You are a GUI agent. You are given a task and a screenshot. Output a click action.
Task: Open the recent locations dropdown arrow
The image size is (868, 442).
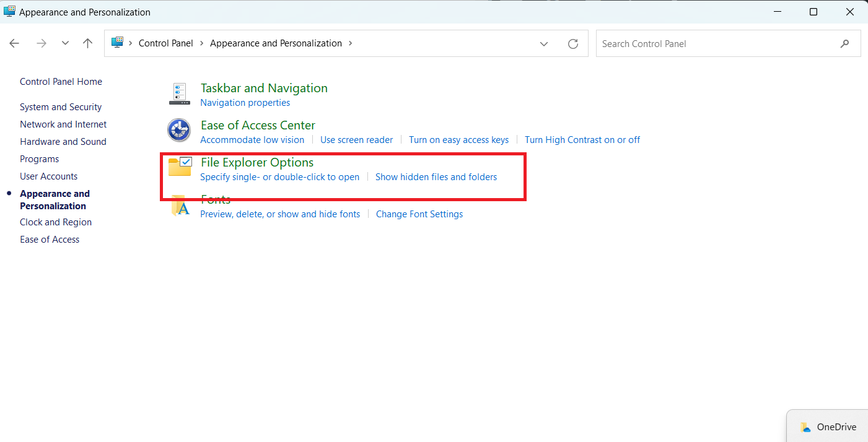(x=65, y=43)
